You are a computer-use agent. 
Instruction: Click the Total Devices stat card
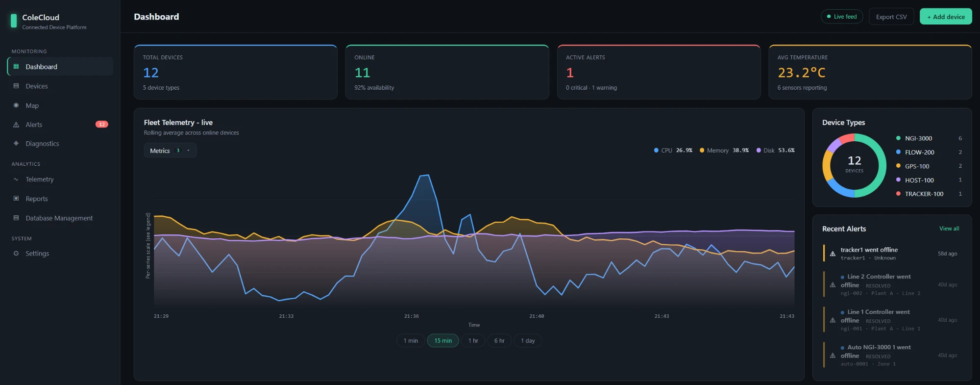[x=236, y=72]
